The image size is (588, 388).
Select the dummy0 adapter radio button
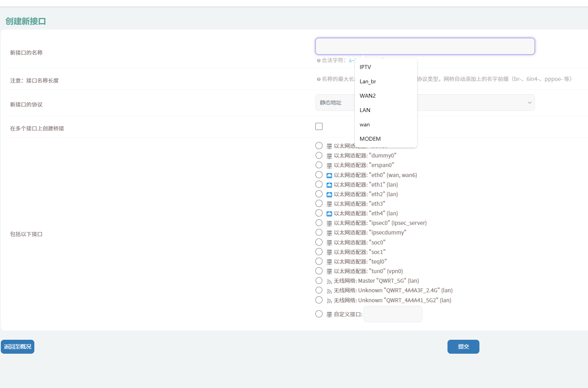tap(319, 156)
